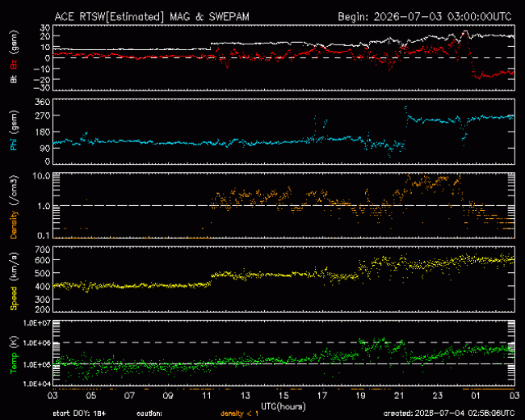Click the '0.1' tick on Density axis

(x=44, y=236)
